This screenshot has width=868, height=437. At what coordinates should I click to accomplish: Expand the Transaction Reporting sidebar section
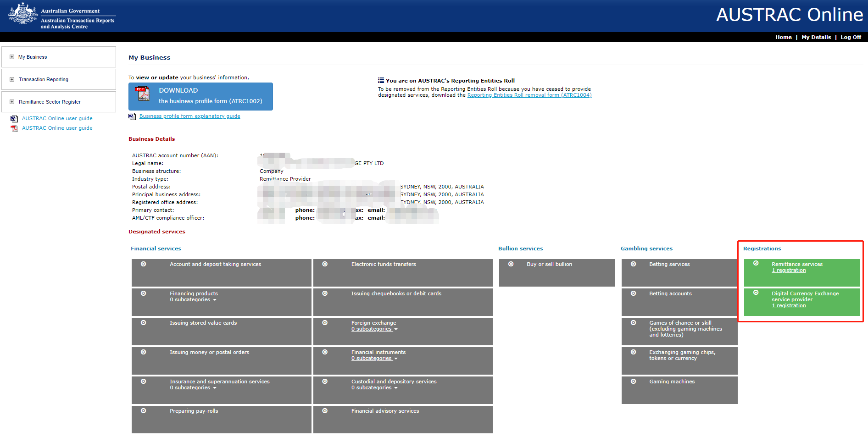click(12, 80)
